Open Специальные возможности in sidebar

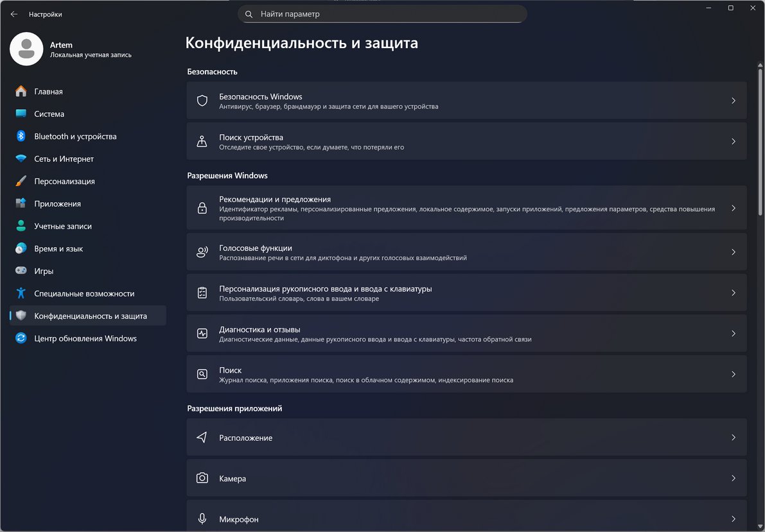coord(84,294)
